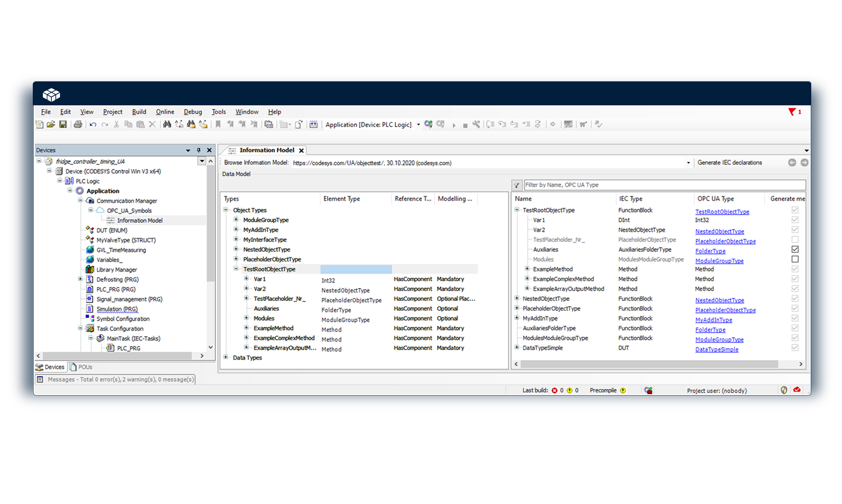842x504 pixels.
Task: Expand the Data Types tree node
Action: [x=226, y=357]
